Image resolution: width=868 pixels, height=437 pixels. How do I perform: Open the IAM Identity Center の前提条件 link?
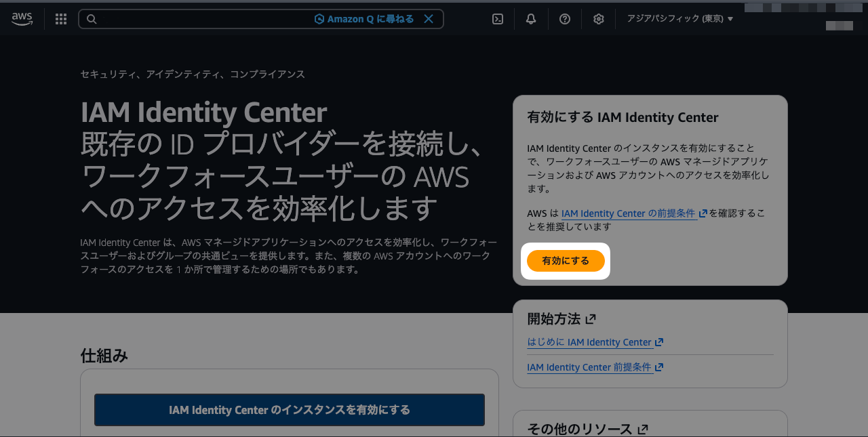pos(629,213)
